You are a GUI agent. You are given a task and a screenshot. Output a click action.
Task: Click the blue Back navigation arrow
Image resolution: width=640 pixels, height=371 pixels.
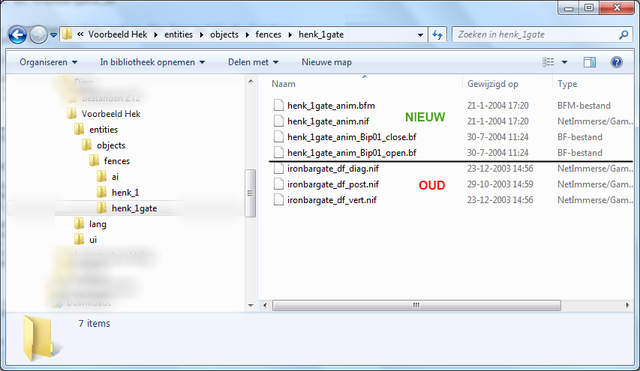(x=18, y=35)
